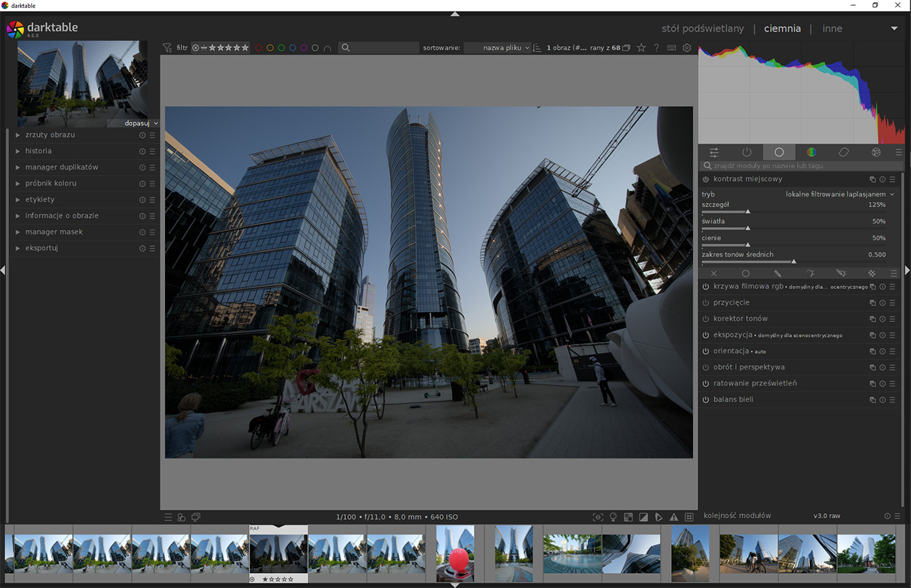Switch to the inne view
Image resolution: width=911 pixels, height=588 pixels.
pos(832,28)
